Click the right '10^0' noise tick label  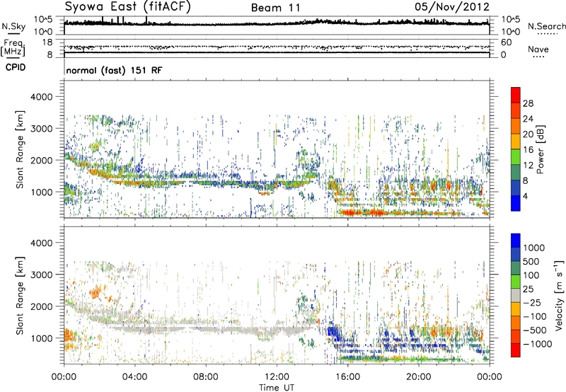(x=510, y=32)
